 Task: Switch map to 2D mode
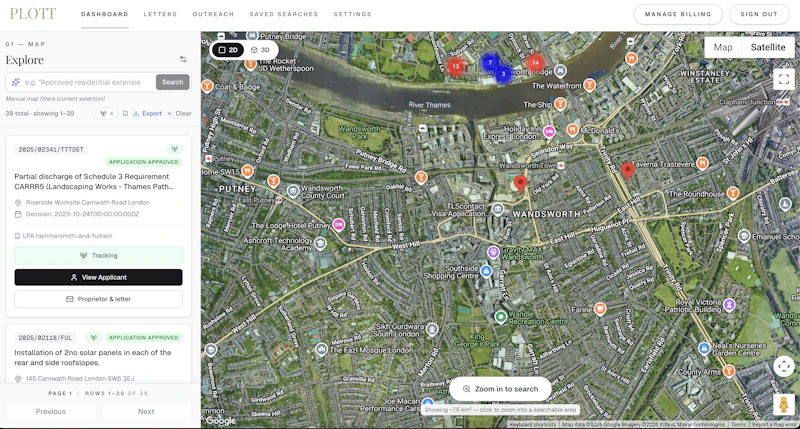coord(228,50)
